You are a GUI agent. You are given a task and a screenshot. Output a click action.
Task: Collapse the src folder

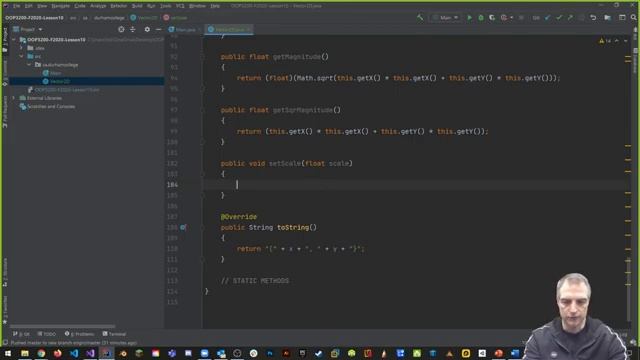click(22, 56)
